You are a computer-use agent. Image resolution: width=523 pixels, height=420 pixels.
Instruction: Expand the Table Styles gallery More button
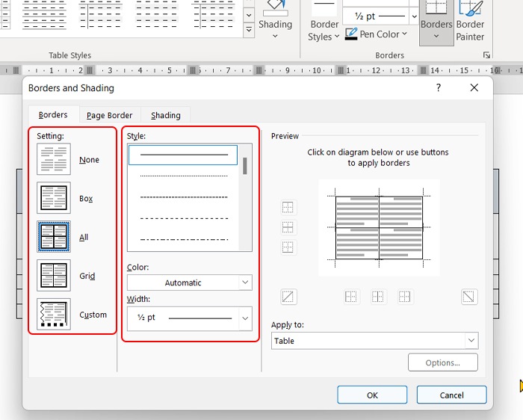tap(249, 30)
